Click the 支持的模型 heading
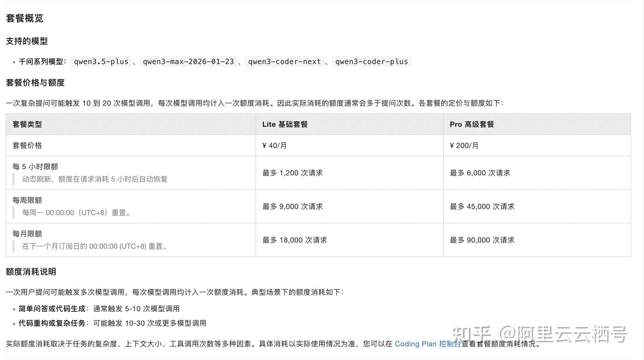 (x=27, y=41)
